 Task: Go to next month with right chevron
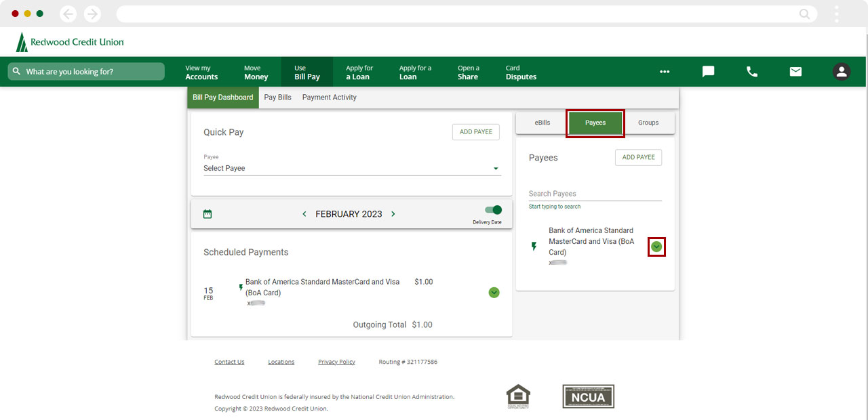pos(393,214)
